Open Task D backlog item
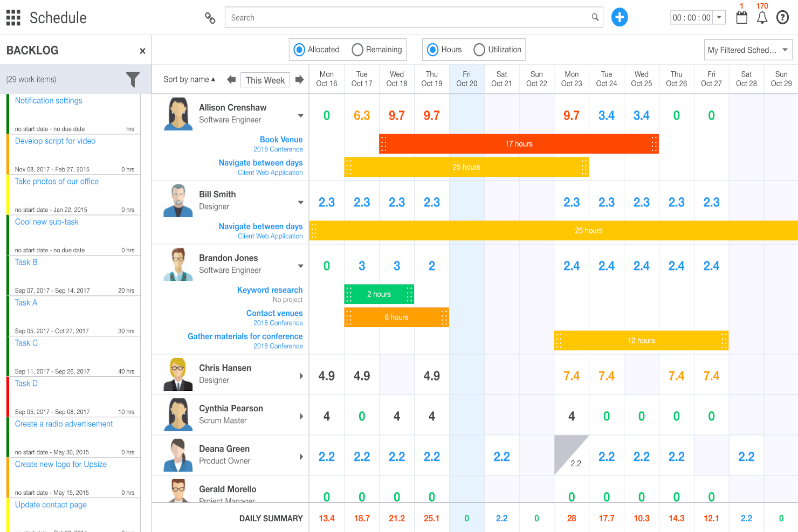Image resolution: width=798 pixels, height=532 pixels. pos(26,383)
